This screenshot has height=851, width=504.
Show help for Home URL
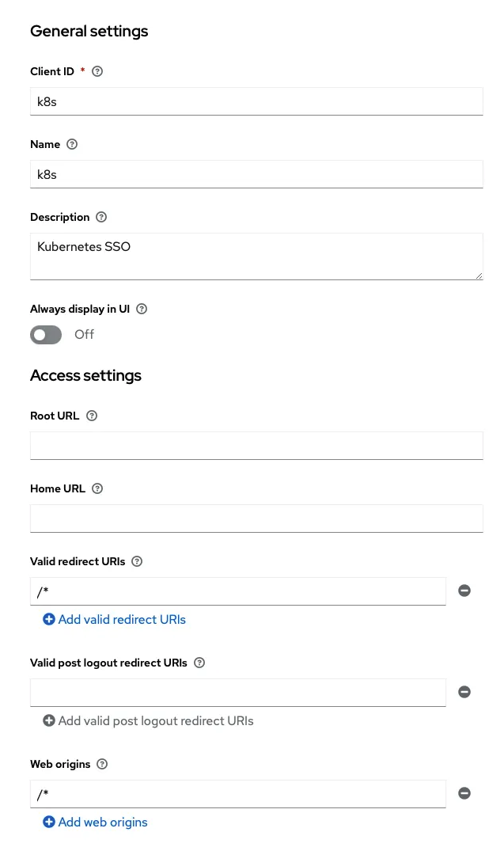(97, 488)
